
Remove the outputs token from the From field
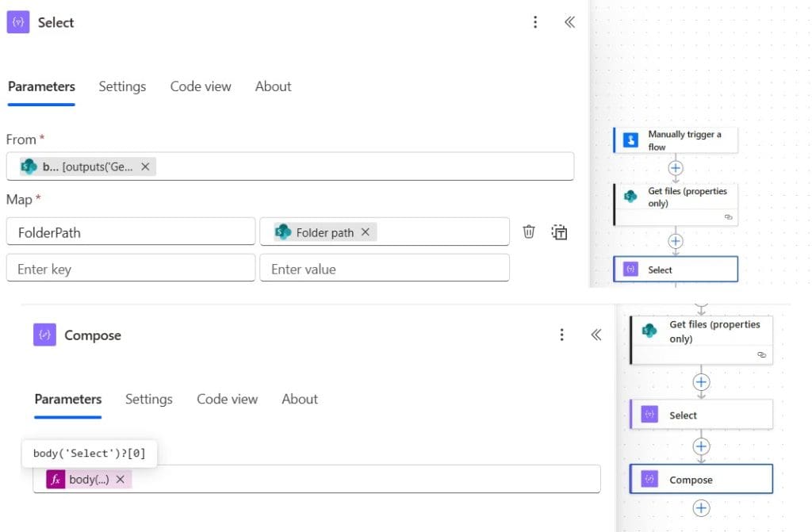pos(146,166)
